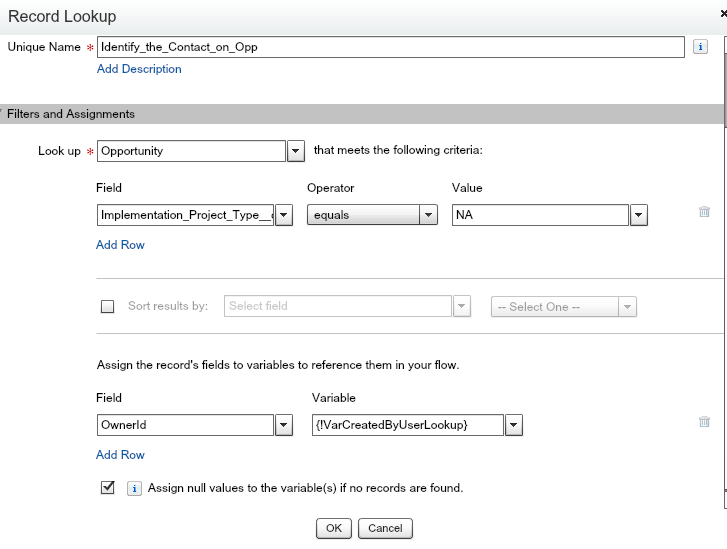Click the info icon beside Unique Name field
The height and width of the screenshot is (549, 727).
(700, 47)
